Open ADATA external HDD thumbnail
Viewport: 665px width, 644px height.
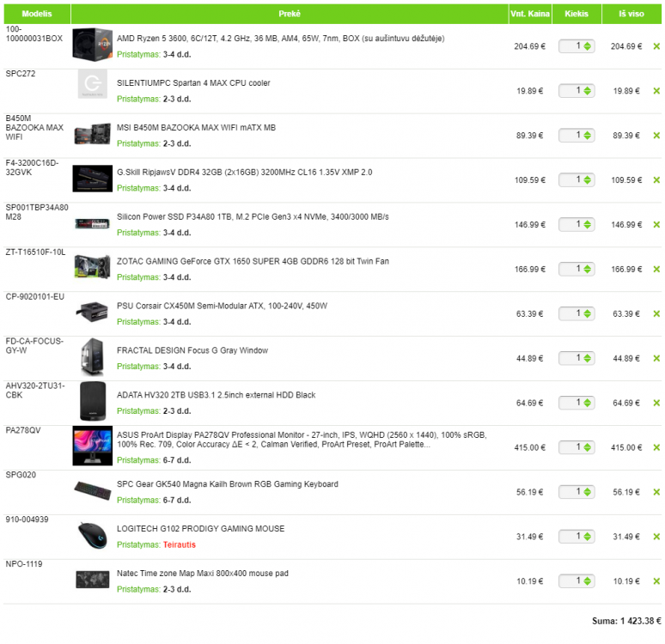pyautogui.click(x=93, y=401)
